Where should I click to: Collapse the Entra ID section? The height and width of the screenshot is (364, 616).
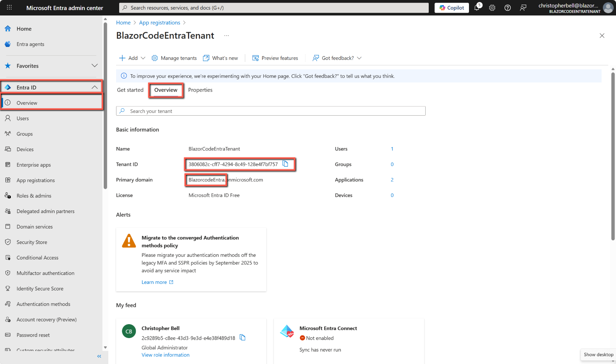tap(94, 87)
